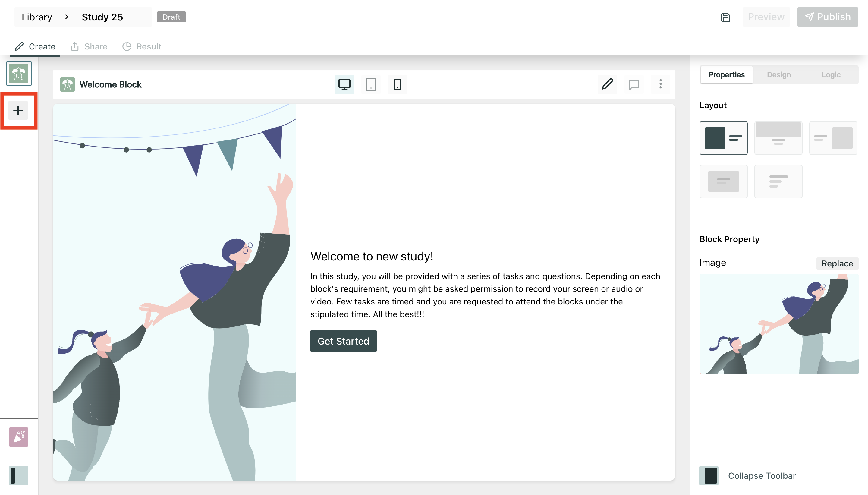The image size is (868, 495).
Task: Open the three-dot more options menu
Action: [660, 84]
